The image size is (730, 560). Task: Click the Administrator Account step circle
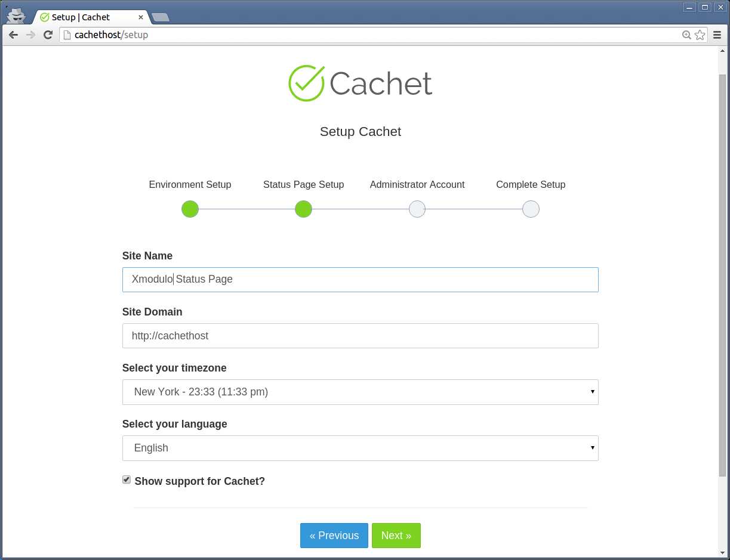(417, 209)
